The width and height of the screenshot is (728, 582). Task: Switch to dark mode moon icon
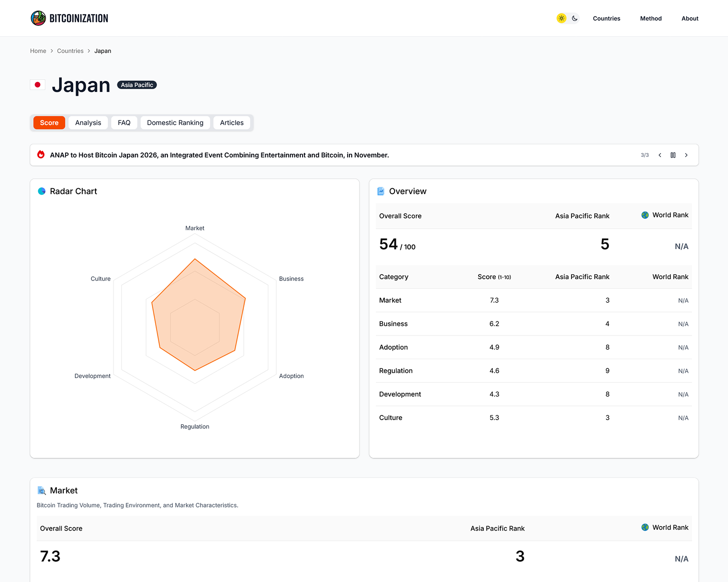click(x=575, y=18)
